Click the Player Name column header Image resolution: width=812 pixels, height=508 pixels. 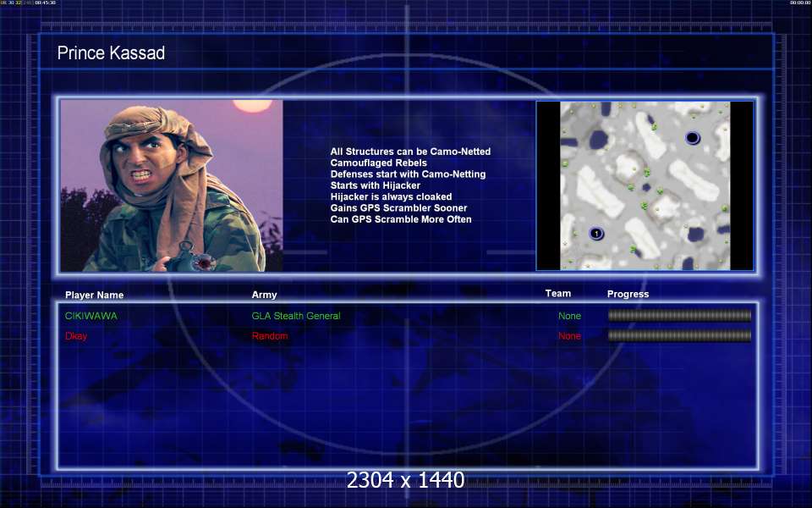coord(94,295)
